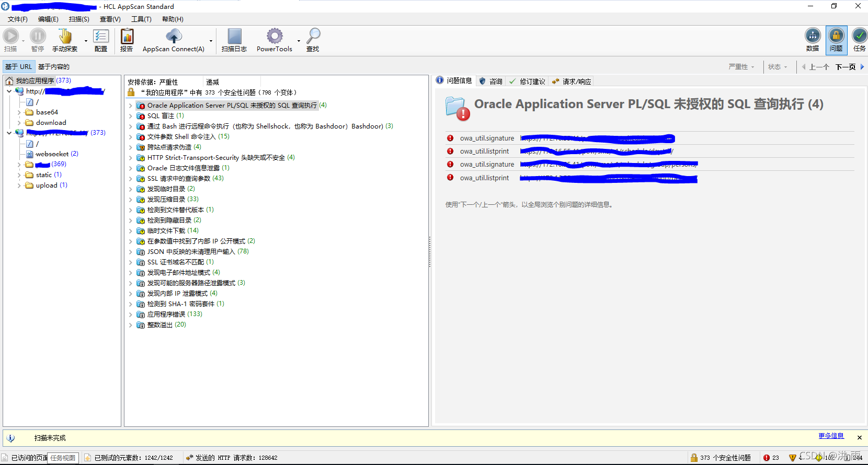Image resolution: width=868 pixels, height=465 pixels.
Task: Launch PowerTools gear icon
Action: [x=275, y=36]
